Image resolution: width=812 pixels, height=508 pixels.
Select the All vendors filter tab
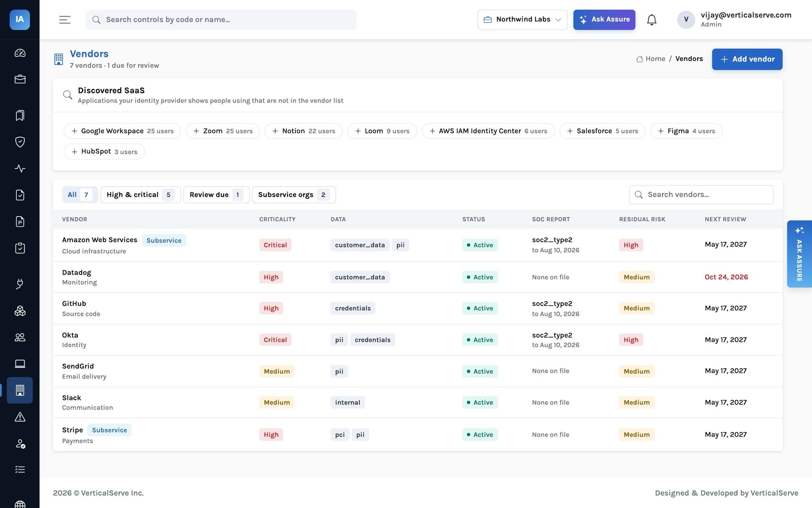point(80,195)
